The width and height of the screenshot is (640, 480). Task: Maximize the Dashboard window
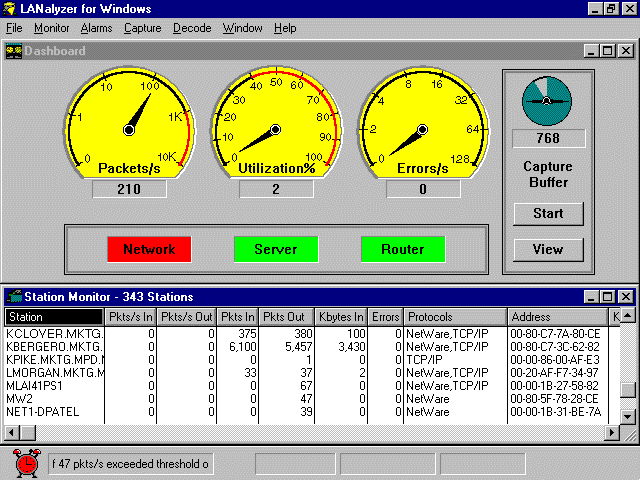coord(607,51)
